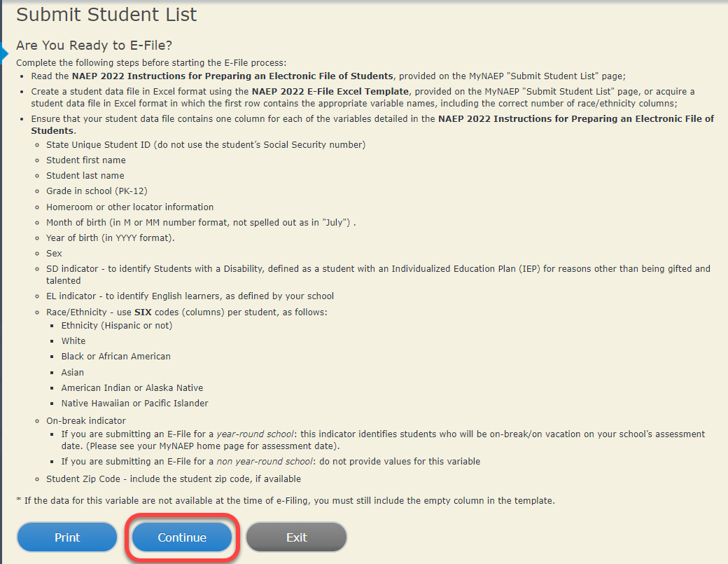Click the Student Zip Code list item

point(173,479)
